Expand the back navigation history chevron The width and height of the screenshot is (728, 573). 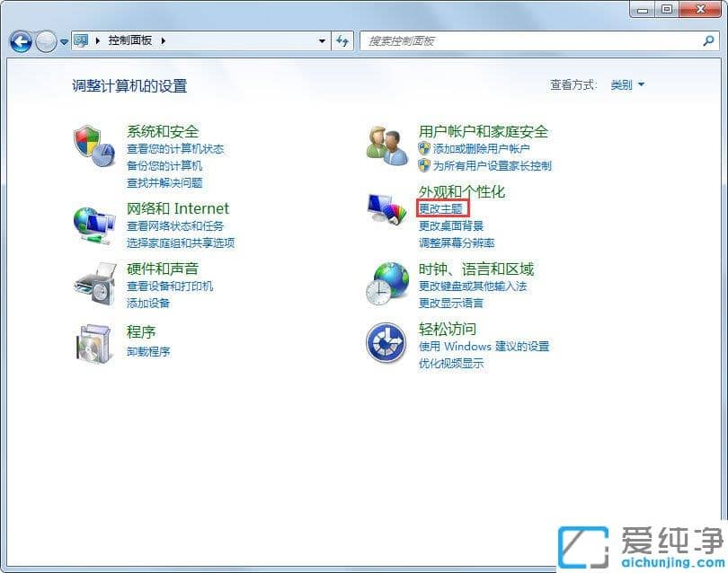point(63,41)
